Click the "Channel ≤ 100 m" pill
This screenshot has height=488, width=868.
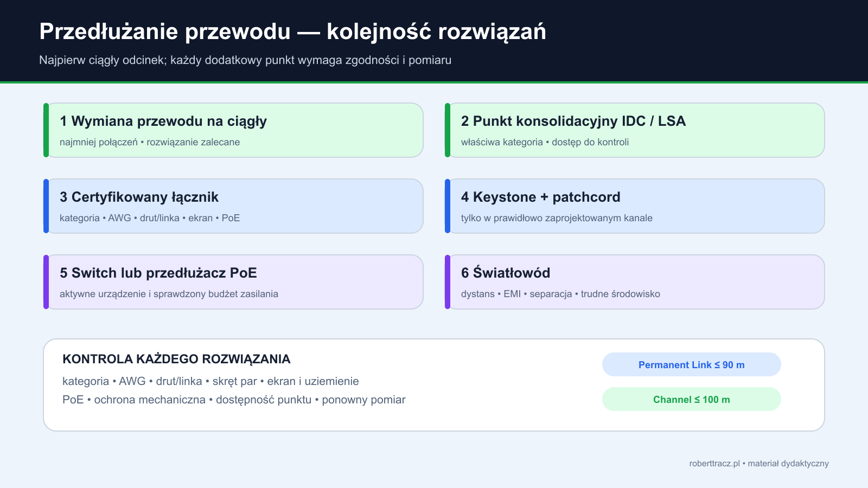[x=692, y=400]
